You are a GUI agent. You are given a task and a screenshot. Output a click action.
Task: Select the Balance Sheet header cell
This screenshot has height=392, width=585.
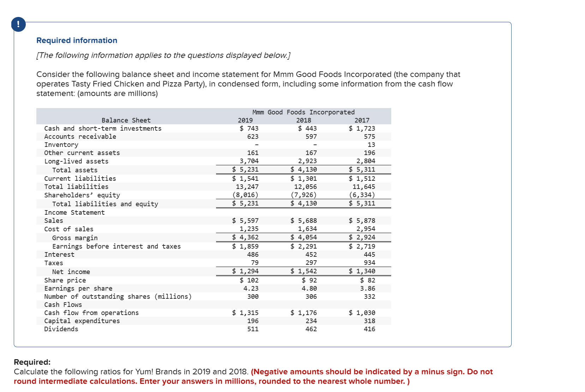(126, 120)
